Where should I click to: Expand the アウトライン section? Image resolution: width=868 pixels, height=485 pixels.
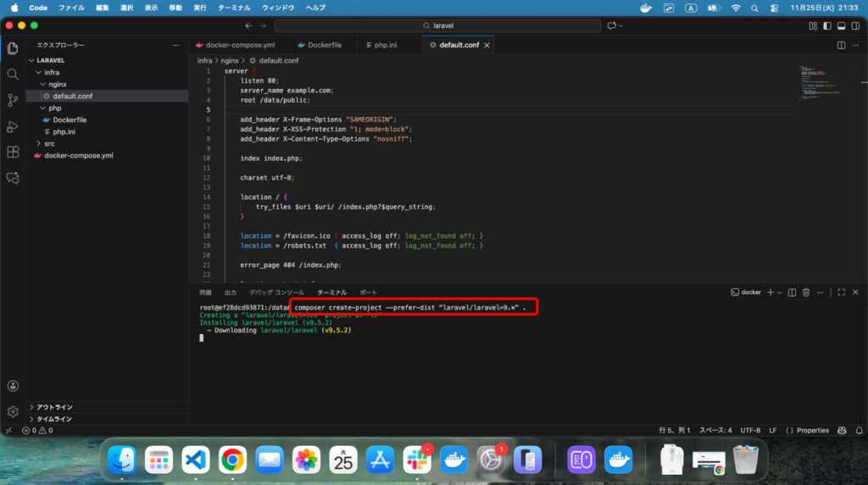54,407
